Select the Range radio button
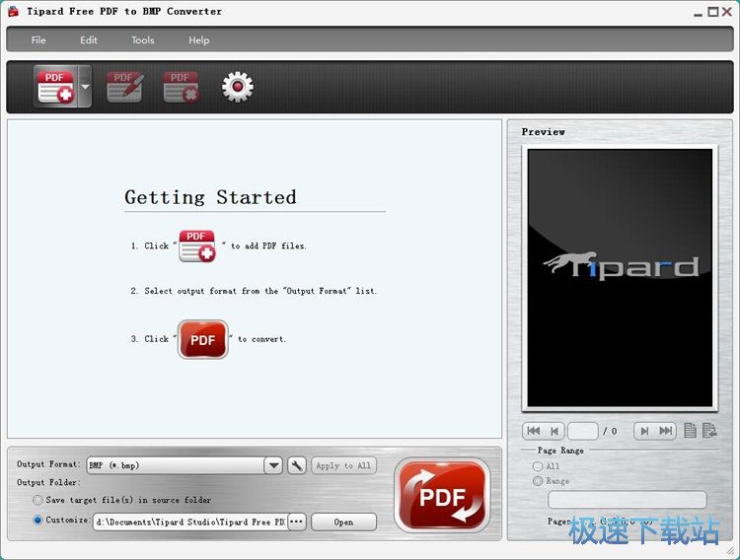The width and height of the screenshot is (740, 560). pos(537,481)
